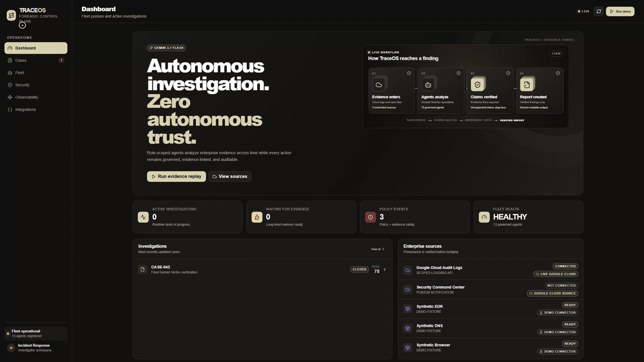Click the LIVE status indicator
644x362 pixels.
584,11
